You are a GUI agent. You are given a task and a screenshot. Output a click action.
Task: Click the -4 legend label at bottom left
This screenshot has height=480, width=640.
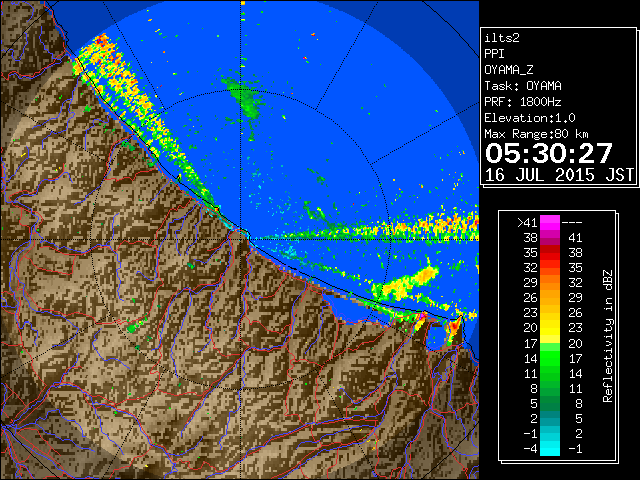tap(530, 449)
